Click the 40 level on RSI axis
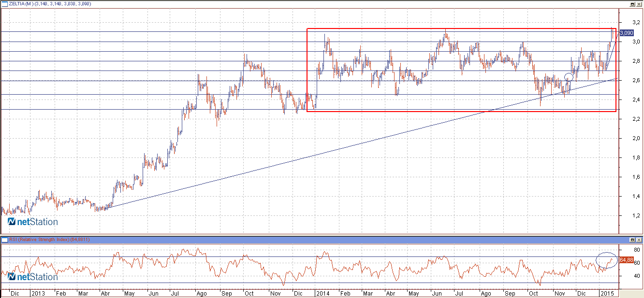Image resolution: width=644 pixels, height=298 pixels. tap(637, 276)
